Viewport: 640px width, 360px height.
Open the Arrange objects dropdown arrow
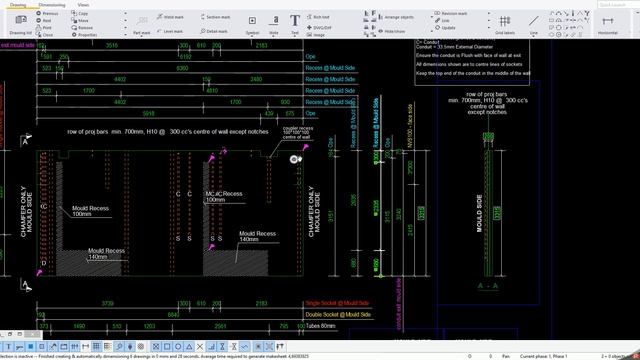[x=432, y=17]
